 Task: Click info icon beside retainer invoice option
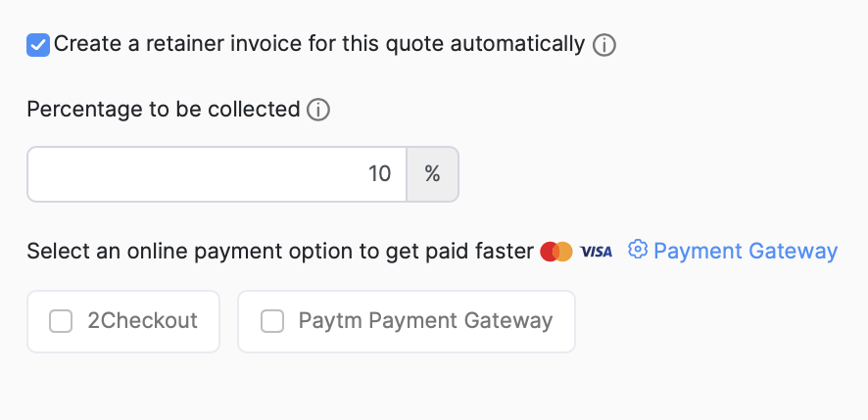(x=604, y=45)
